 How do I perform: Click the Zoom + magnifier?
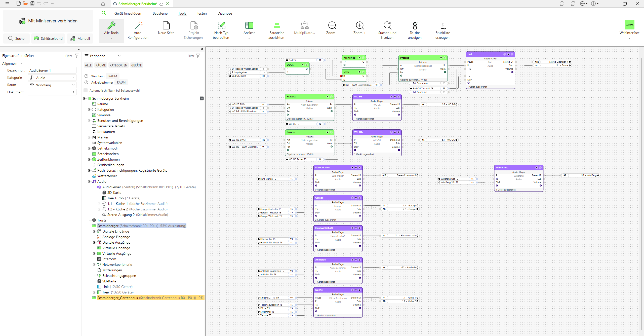(x=360, y=26)
